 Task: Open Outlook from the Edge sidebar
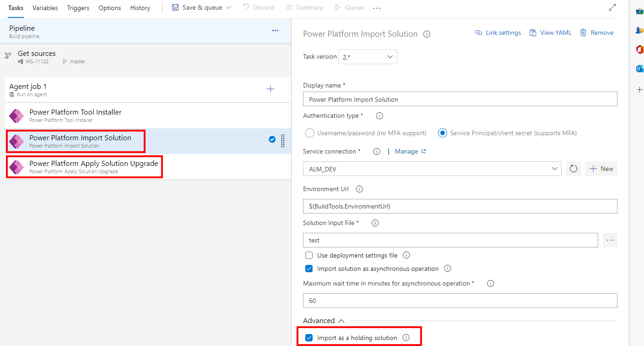click(x=639, y=68)
